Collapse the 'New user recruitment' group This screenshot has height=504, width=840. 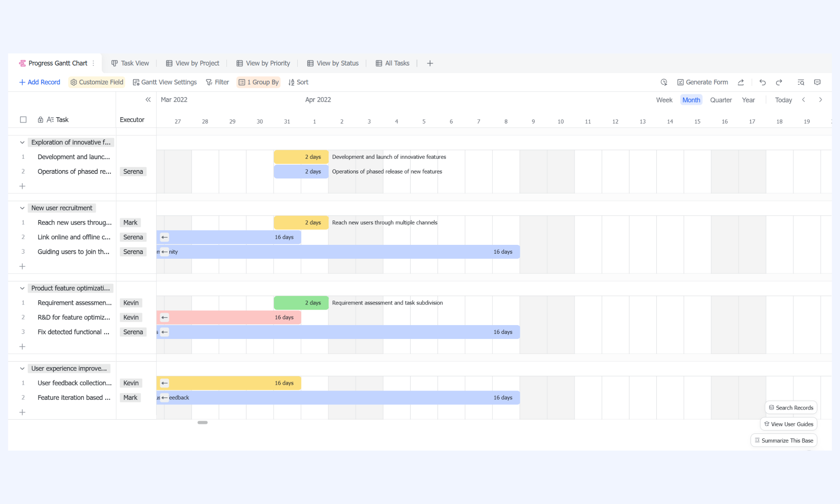(22, 208)
